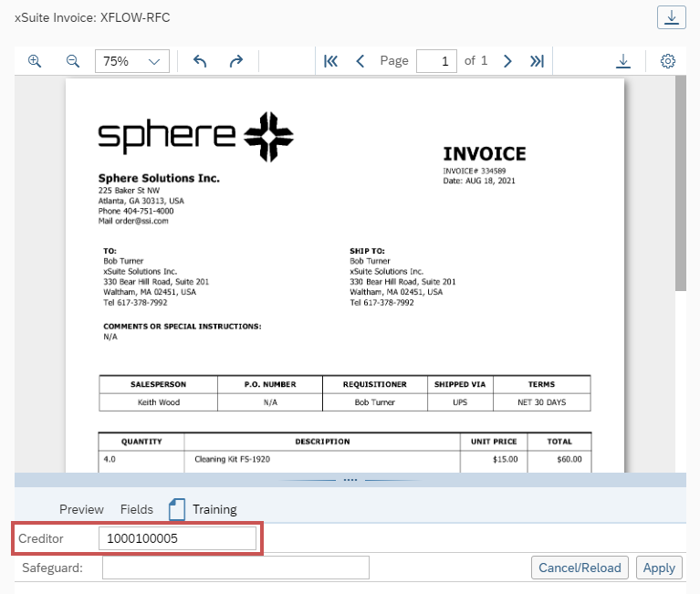
Task: Click the Apply button
Action: tap(659, 568)
